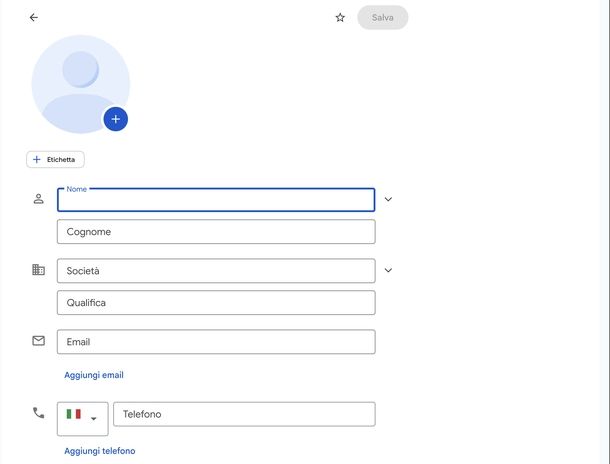The image size is (610, 464).
Task: Go back with the left arrow icon
Action: (x=34, y=18)
